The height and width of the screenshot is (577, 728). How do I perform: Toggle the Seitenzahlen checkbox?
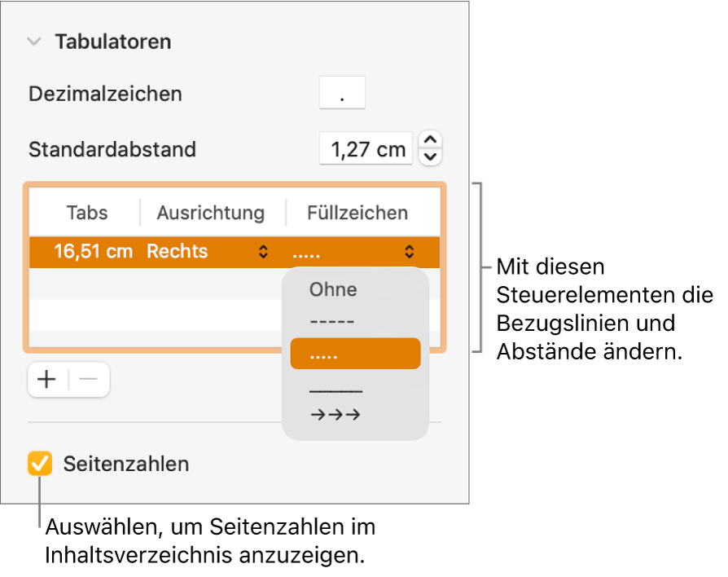(x=39, y=464)
